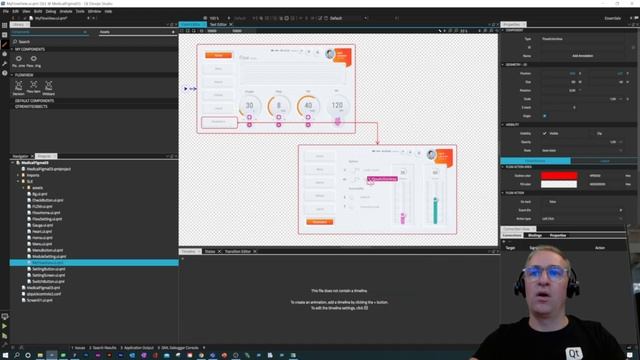Screen dimensions: 640x360
Task: Open 1 Issues output pane
Action: pos(78,348)
